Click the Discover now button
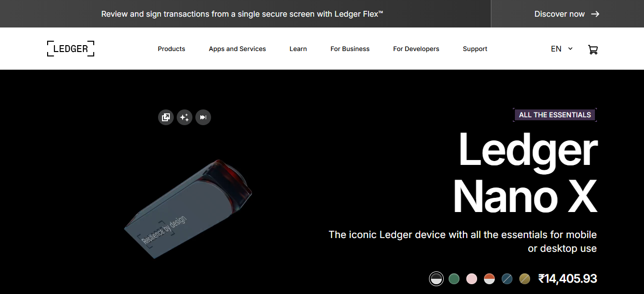The image size is (644, 294). [567, 14]
